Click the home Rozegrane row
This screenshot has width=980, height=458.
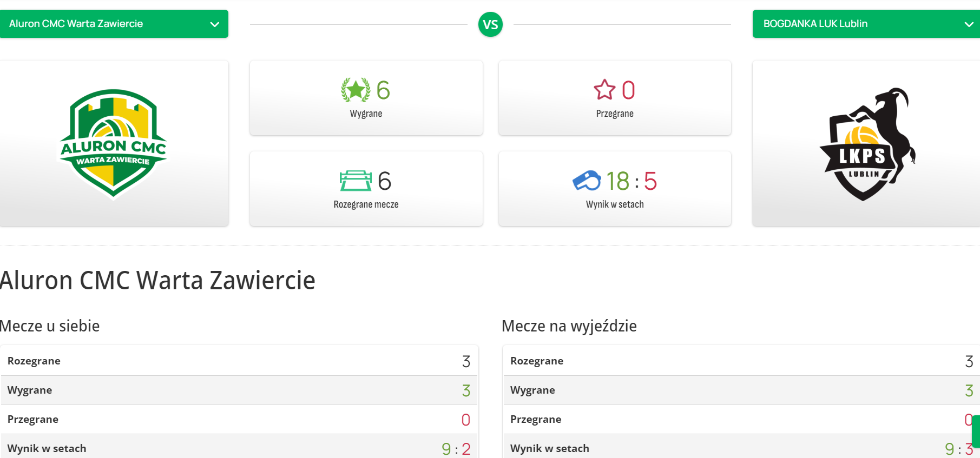239,361
